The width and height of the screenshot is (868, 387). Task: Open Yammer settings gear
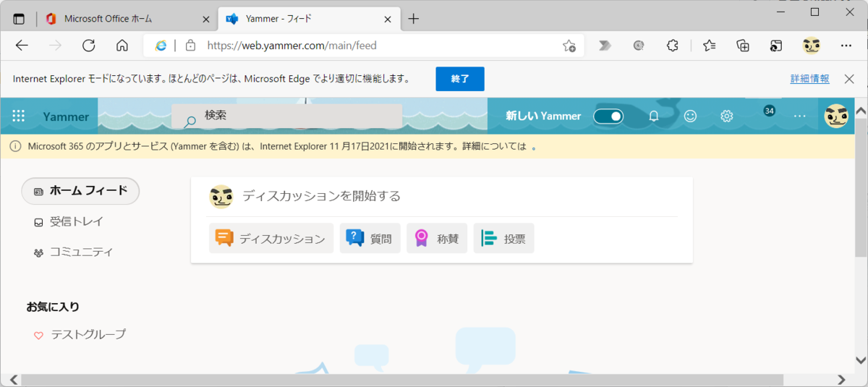pyautogui.click(x=727, y=116)
